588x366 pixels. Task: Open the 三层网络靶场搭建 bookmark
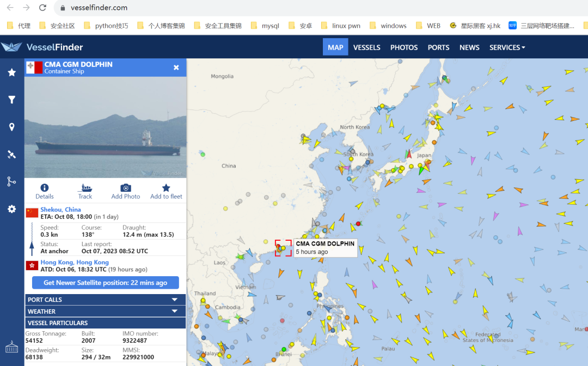tap(542, 26)
